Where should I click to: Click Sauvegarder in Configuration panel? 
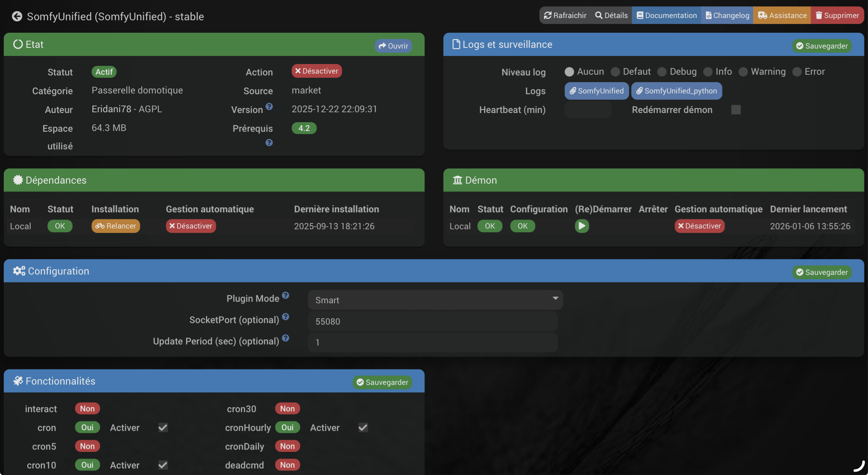click(822, 272)
